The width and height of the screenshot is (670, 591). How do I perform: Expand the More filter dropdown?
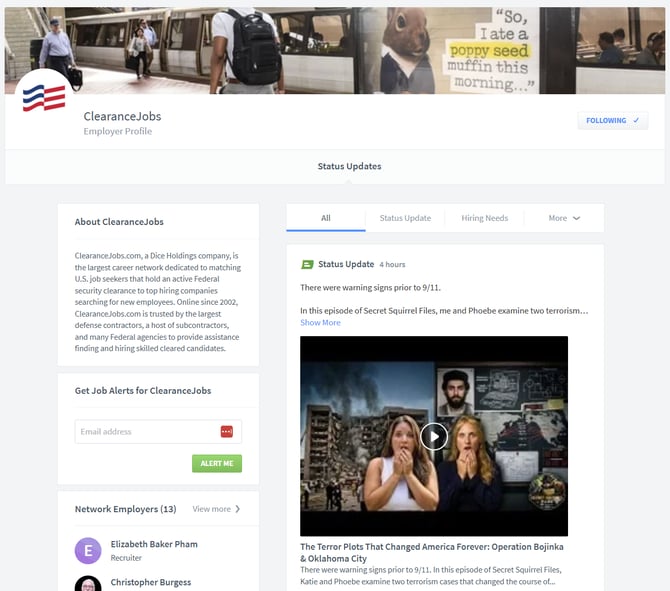564,218
